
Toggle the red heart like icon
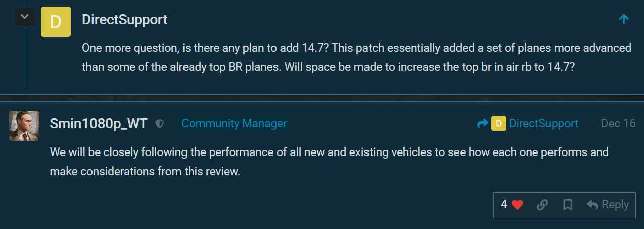(x=517, y=205)
